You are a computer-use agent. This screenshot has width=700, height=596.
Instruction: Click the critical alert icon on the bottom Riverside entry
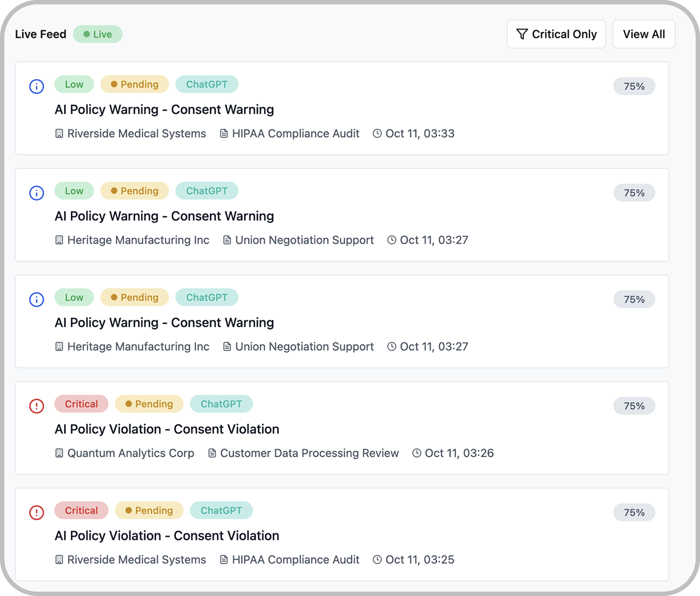[36, 513]
